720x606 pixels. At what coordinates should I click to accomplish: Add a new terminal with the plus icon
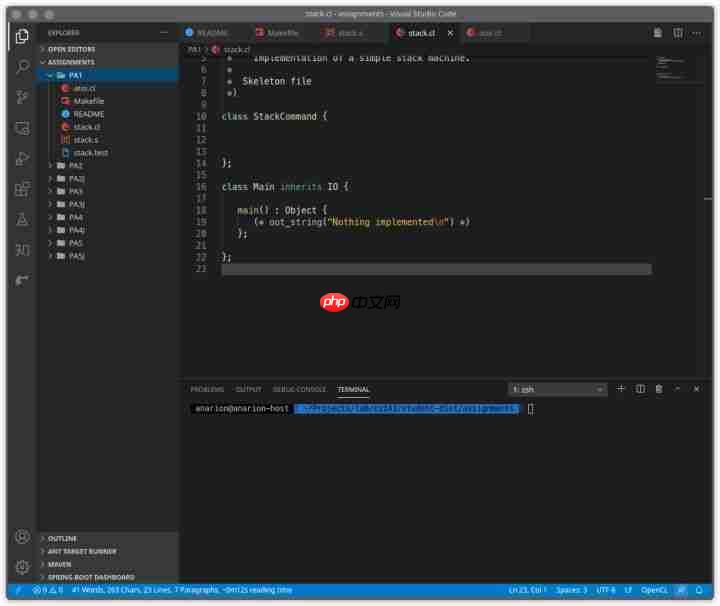(620, 389)
